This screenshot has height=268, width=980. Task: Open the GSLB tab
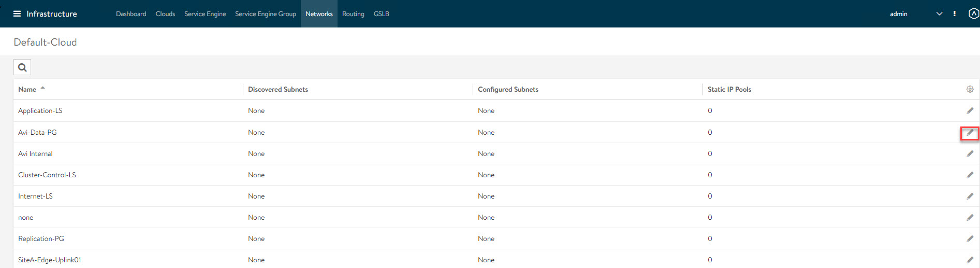[381, 14]
